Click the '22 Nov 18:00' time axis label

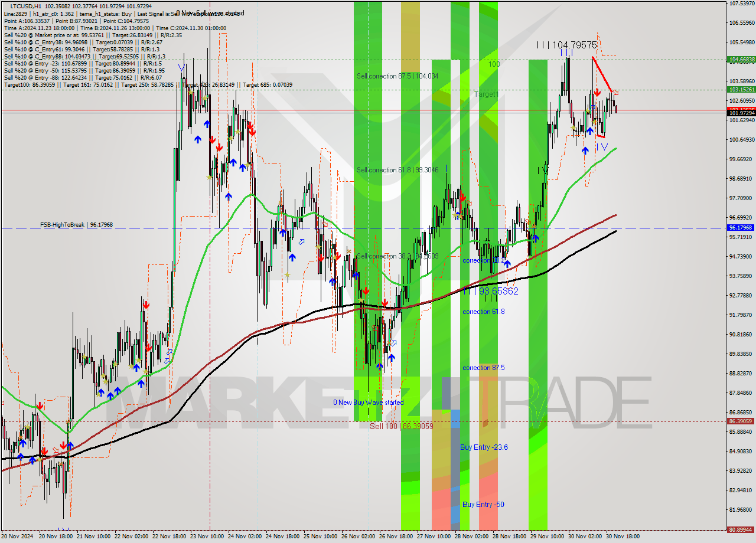(170, 537)
